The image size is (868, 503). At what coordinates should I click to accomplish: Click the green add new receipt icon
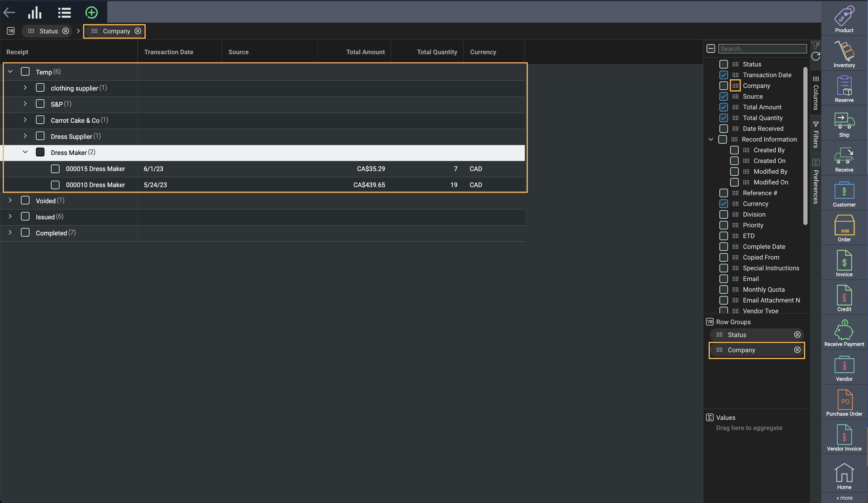(x=91, y=13)
